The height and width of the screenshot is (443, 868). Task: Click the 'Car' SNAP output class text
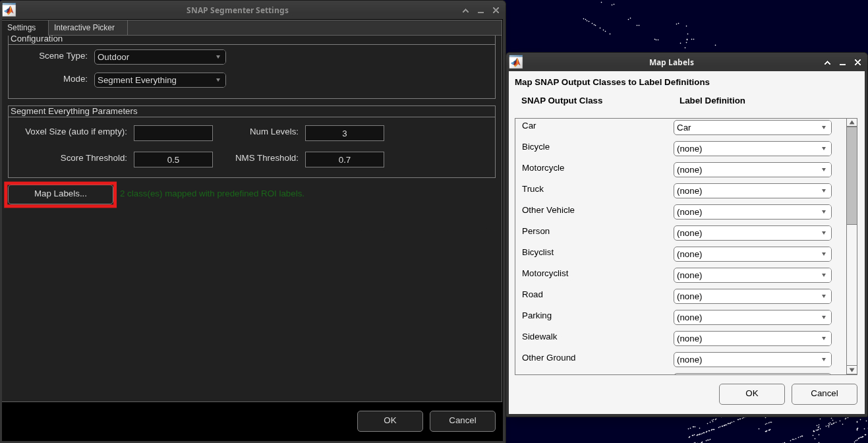tap(529, 126)
